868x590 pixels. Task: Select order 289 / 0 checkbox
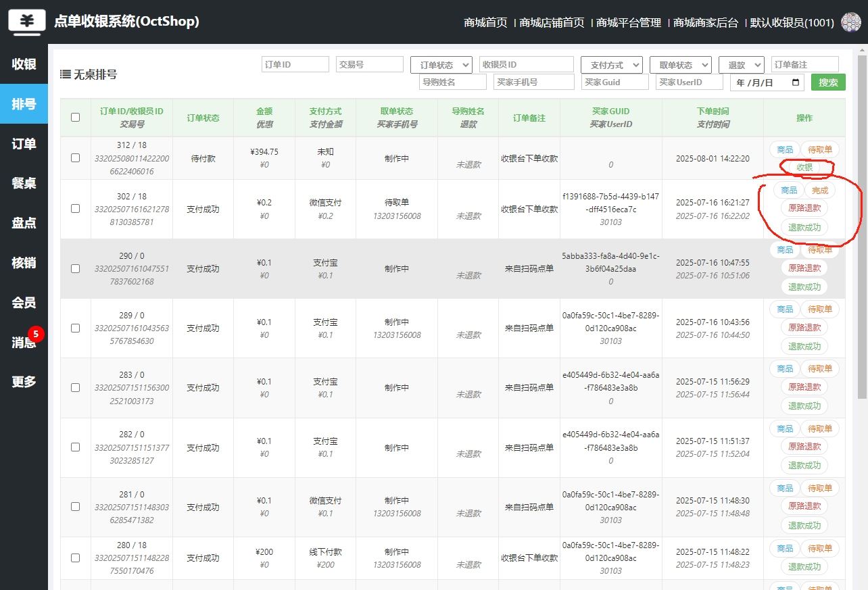[x=75, y=328]
